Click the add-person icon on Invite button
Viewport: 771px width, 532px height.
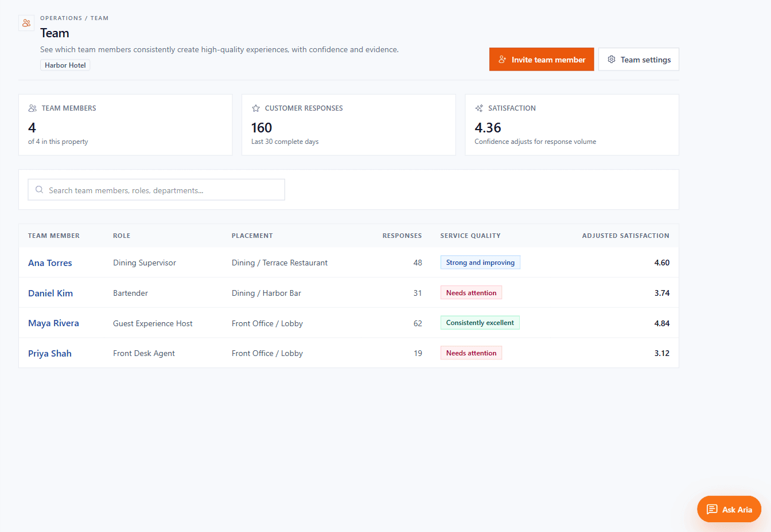coord(503,60)
